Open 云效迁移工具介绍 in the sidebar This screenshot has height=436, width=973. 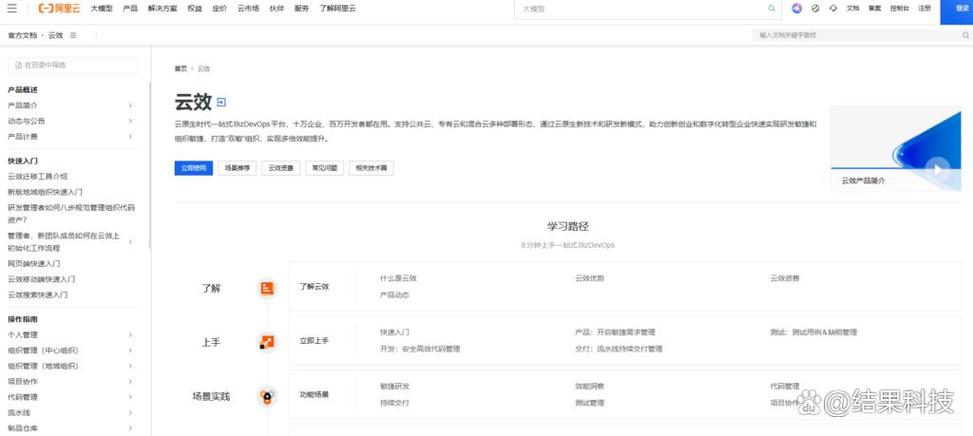pos(38,177)
